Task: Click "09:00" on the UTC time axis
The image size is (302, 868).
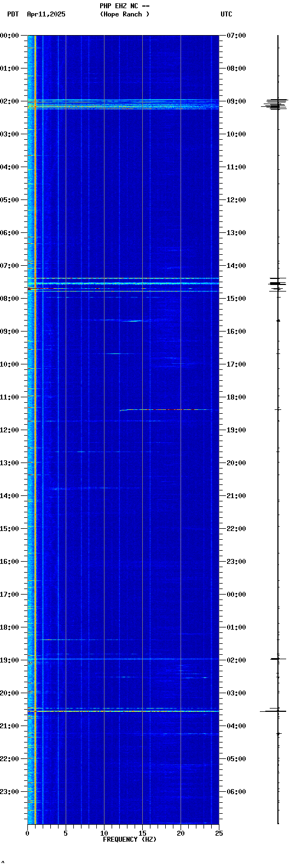Action: tap(236, 101)
